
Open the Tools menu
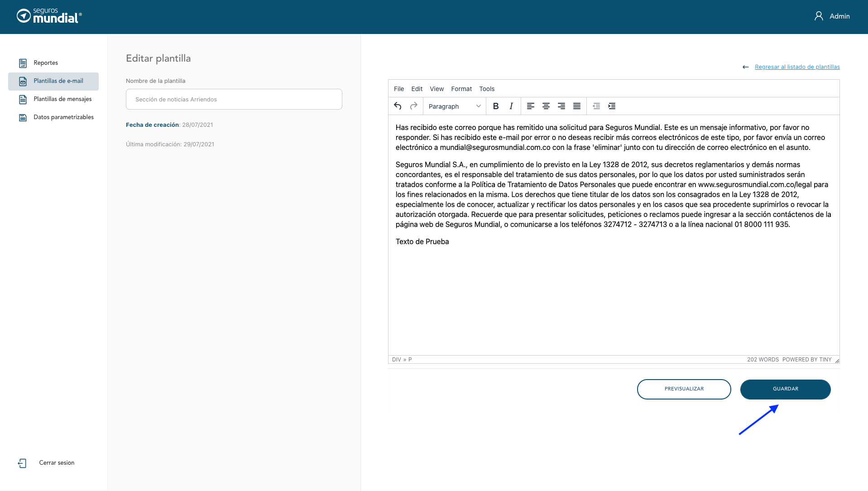487,89
